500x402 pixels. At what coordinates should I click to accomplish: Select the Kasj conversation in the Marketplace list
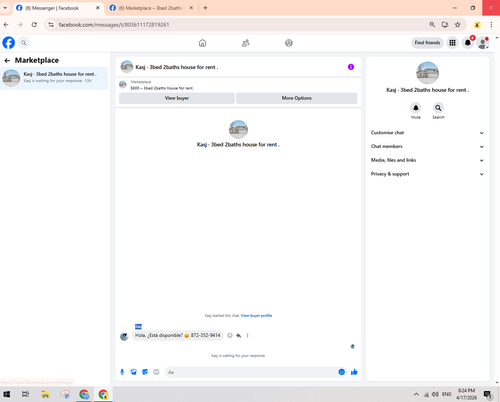point(54,78)
